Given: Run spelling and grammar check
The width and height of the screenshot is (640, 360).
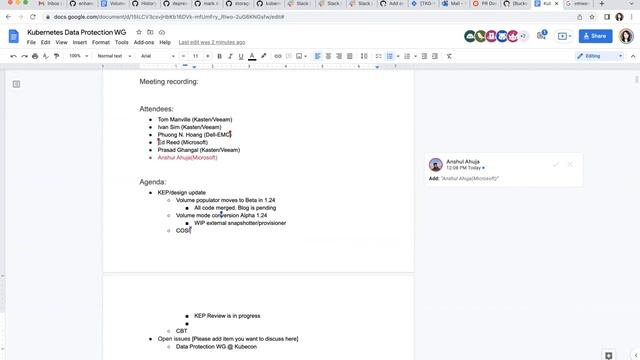Looking at the screenshot, I should point(46,56).
